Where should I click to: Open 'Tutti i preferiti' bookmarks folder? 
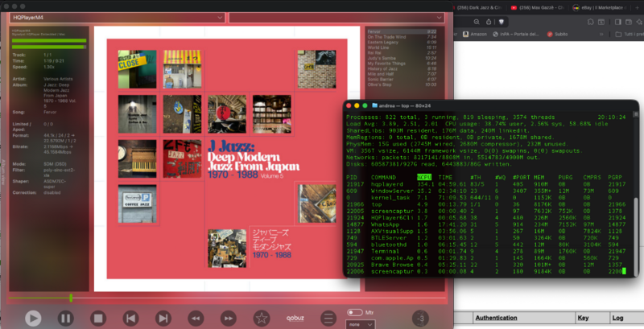point(630,34)
